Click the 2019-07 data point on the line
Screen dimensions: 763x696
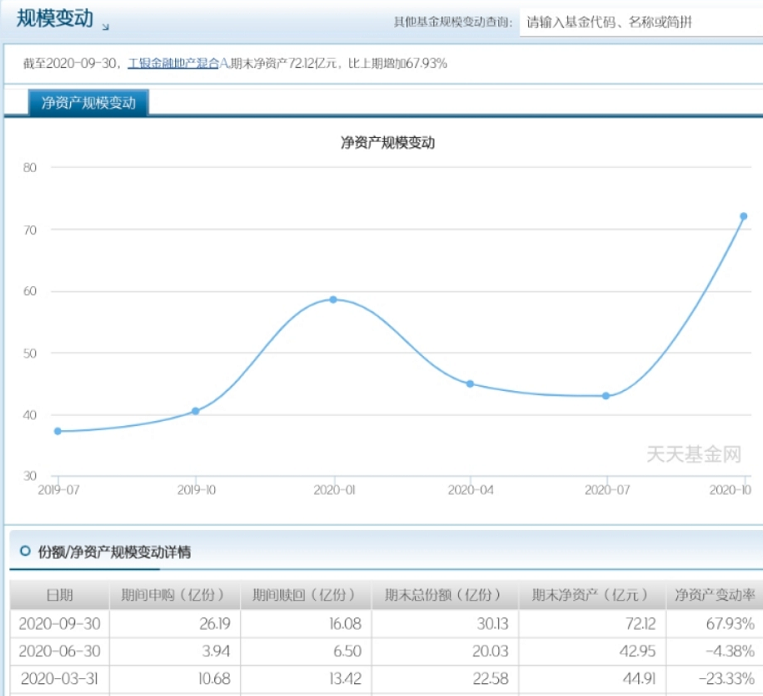pyautogui.click(x=58, y=431)
